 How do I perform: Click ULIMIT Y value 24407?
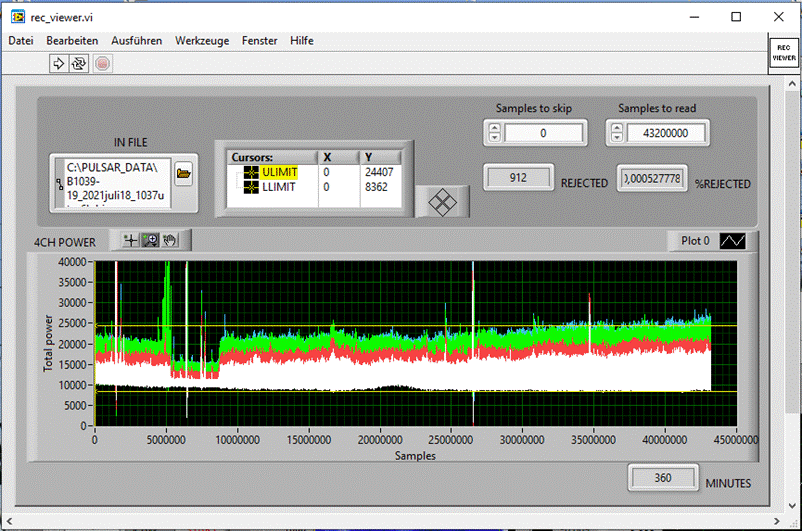[x=379, y=172]
